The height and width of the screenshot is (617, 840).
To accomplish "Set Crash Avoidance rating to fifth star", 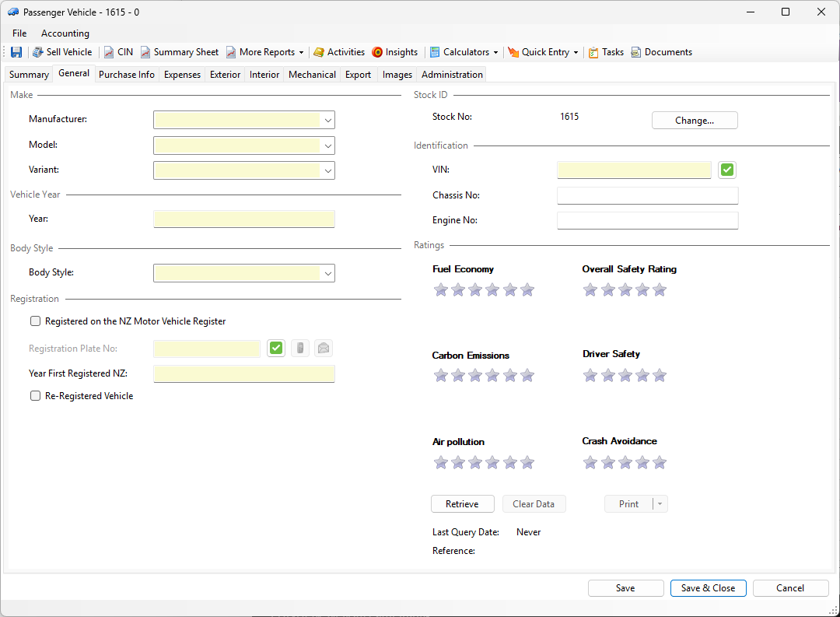I will [x=660, y=462].
